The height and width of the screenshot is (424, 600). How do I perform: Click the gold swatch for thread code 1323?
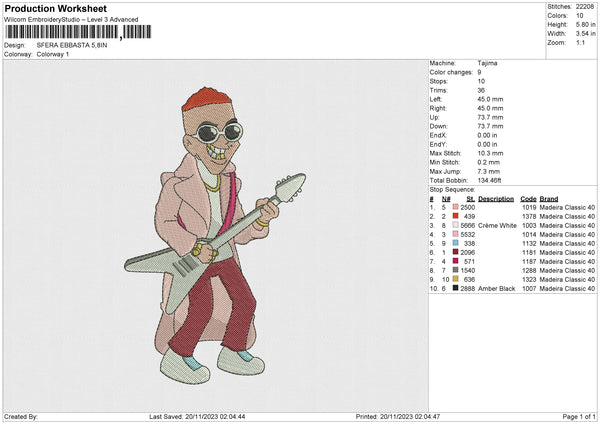pyautogui.click(x=455, y=279)
